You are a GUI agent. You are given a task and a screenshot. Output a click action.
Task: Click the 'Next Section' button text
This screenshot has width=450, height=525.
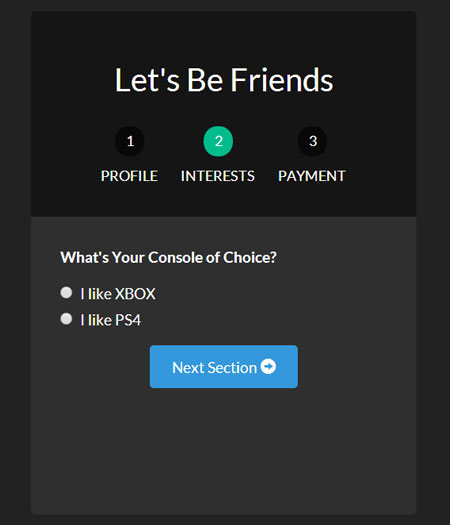tap(215, 368)
